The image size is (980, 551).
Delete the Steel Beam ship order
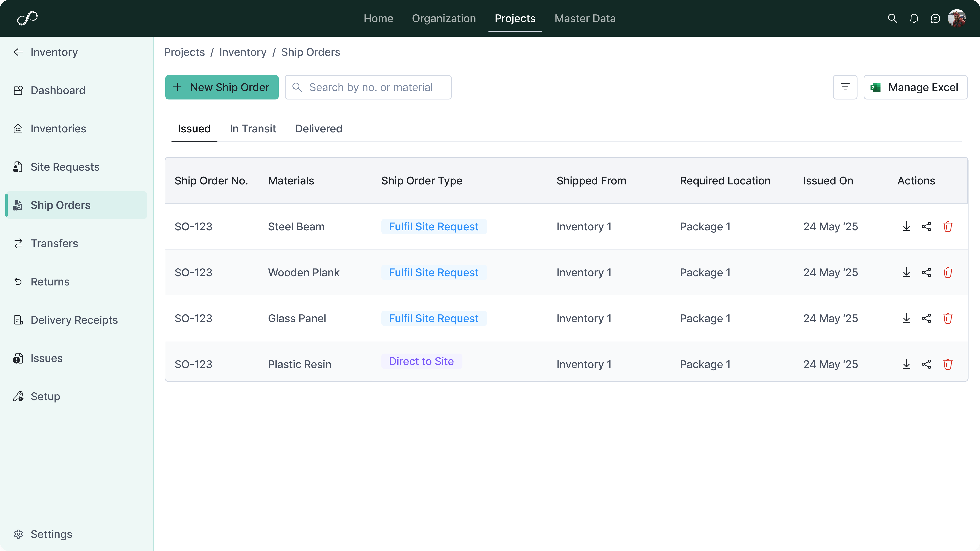948,227
